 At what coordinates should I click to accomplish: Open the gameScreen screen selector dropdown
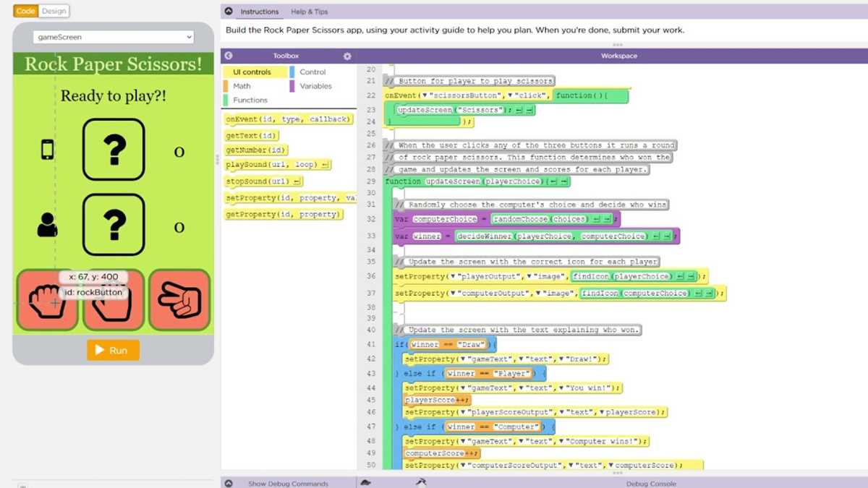coord(114,37)
